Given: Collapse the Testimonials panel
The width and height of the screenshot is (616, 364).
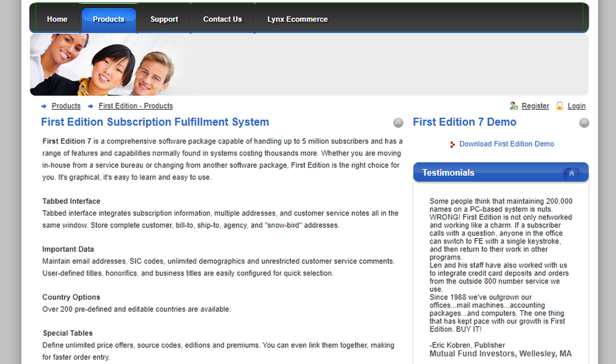Looking at the screenshot, I should tap(572, 174).
